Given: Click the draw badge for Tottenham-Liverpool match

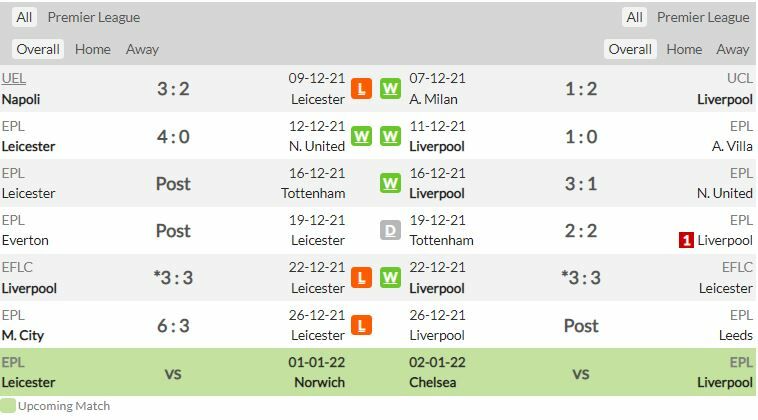Looking at the screenshot, I should [390, 231].
